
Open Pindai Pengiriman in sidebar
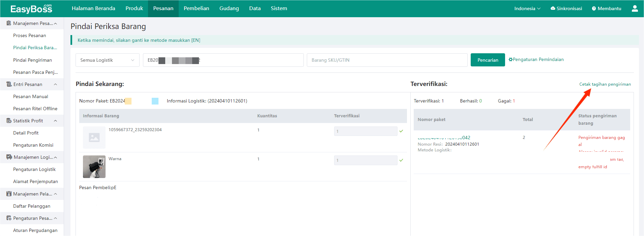click(32, 60)
